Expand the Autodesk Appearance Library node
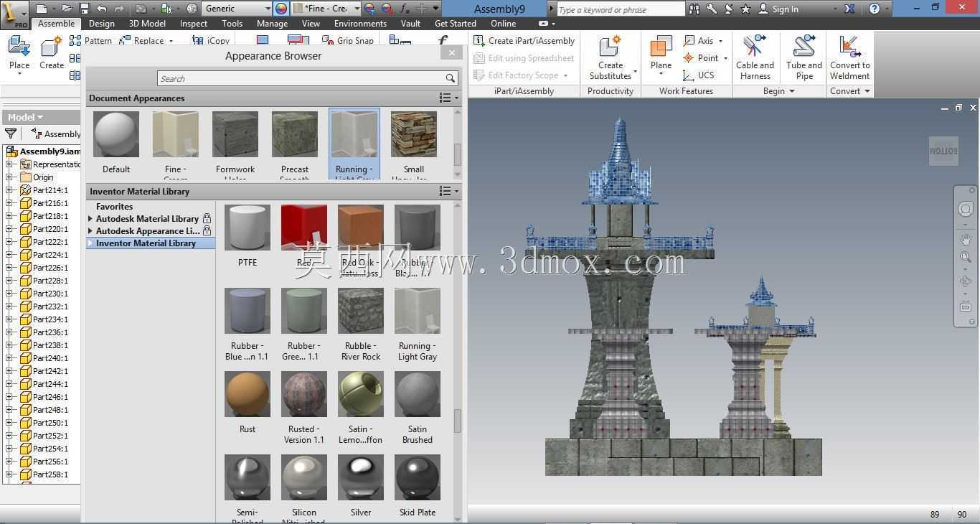 pyautogui.click(x=90, y=231)
